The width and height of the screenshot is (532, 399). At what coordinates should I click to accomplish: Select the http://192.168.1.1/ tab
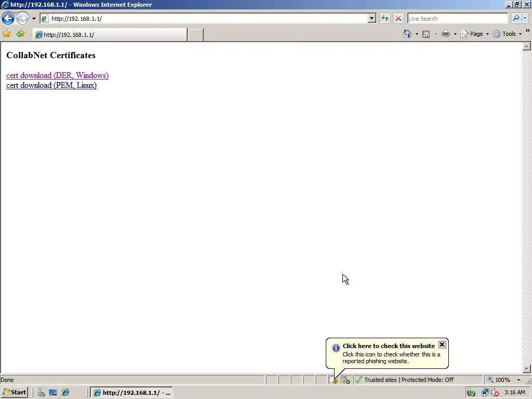tap(110, 35)
